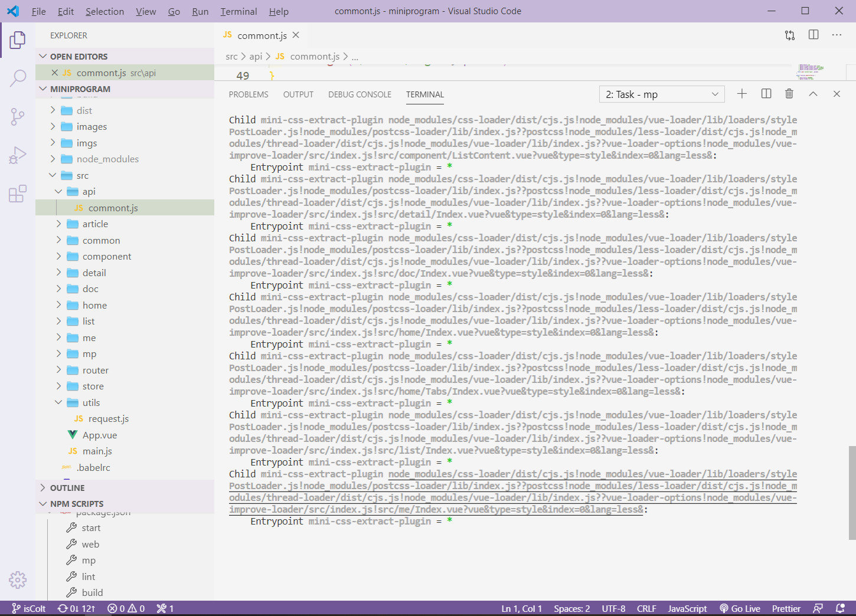This screenshot has width=856, height=616.
Task: Maximize the panel size with up chevron
Action: pos(813,94)
